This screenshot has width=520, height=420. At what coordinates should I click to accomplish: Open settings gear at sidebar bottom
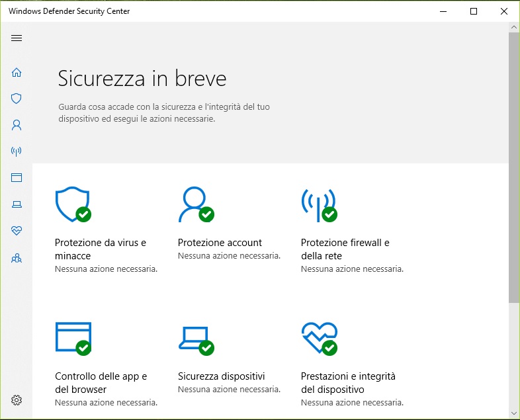[x=17, y=400]
